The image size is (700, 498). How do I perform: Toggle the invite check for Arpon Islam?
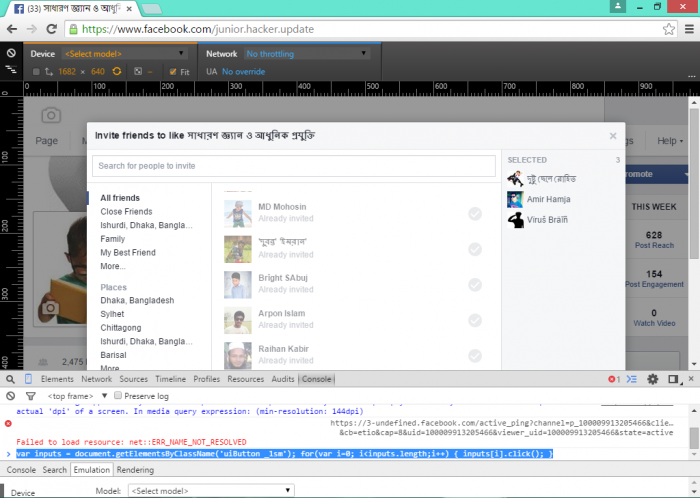[x=475, y=320]
